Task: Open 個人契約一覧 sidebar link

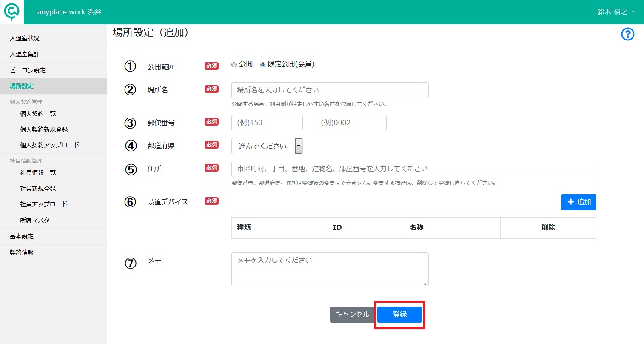Action: [x=38, y=114]
